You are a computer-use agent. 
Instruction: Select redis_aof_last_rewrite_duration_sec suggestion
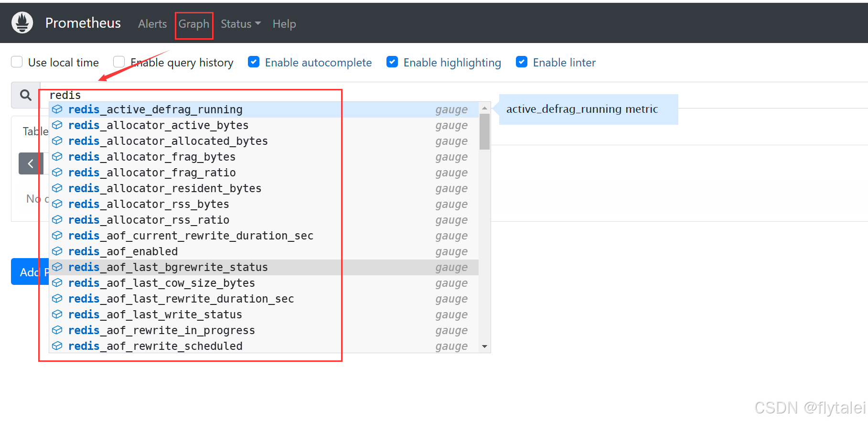click(264, 299)
